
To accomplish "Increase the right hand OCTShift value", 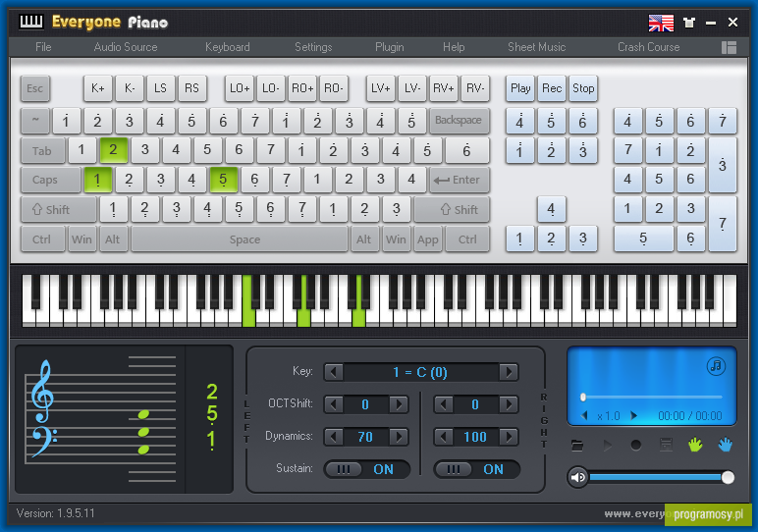I will [x=509, y=404].
